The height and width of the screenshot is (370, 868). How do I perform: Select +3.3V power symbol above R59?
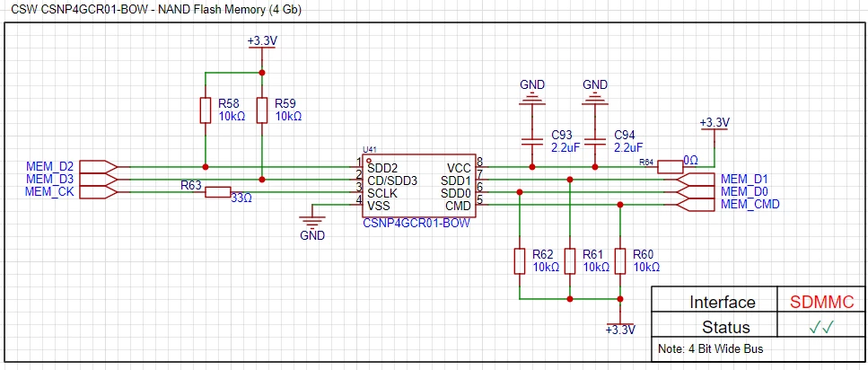click(261, 45)
